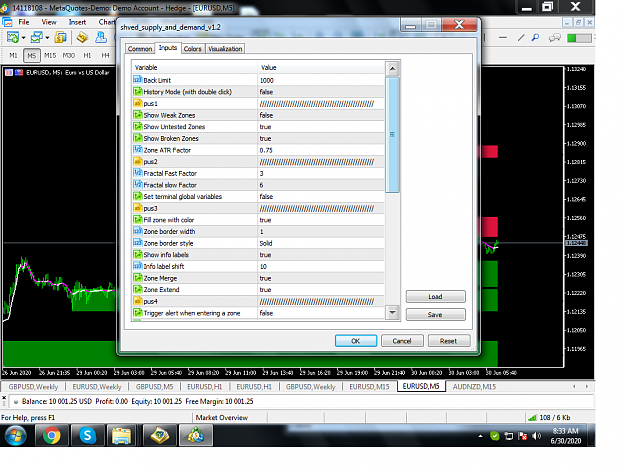Edit Info label shift value 10
The height and width of the screenshot is (469, 625).
(321, 266)
